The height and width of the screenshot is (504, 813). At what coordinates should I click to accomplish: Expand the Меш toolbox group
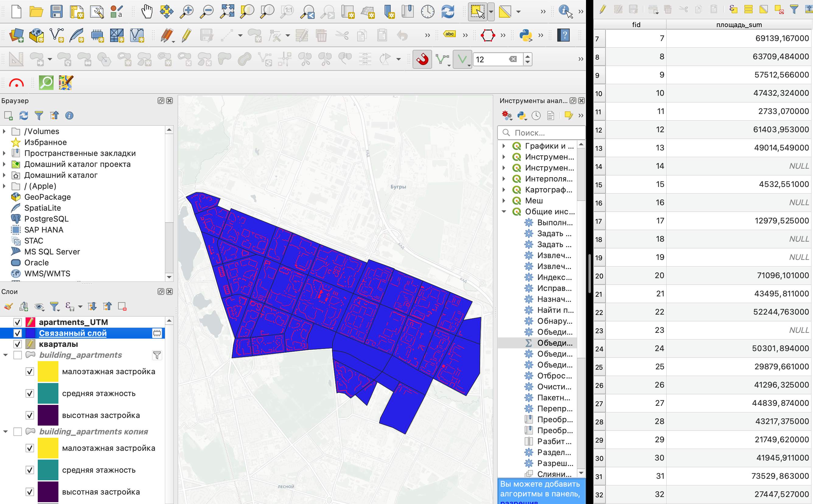click(504, 201)
